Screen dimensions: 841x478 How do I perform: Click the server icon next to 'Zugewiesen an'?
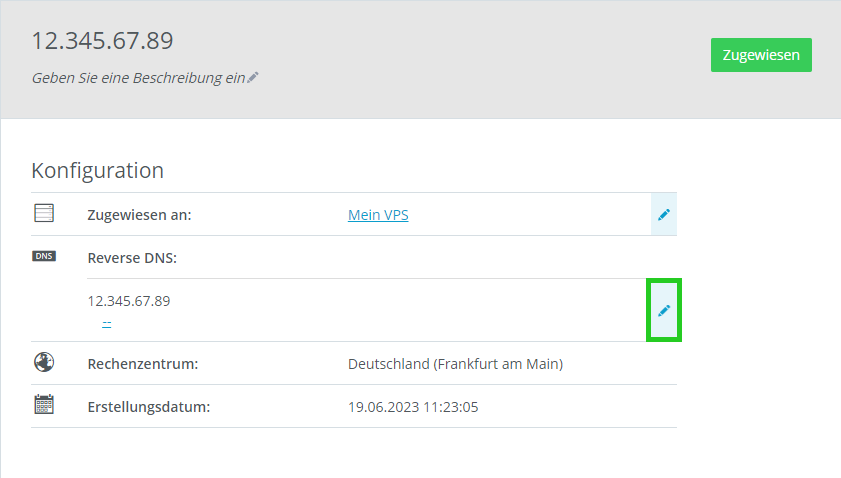pyautogui.click(x=44, y=213)
